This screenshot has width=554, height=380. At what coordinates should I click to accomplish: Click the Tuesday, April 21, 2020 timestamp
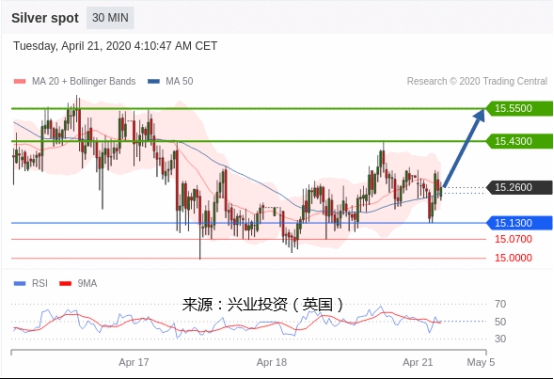point(115,46)
